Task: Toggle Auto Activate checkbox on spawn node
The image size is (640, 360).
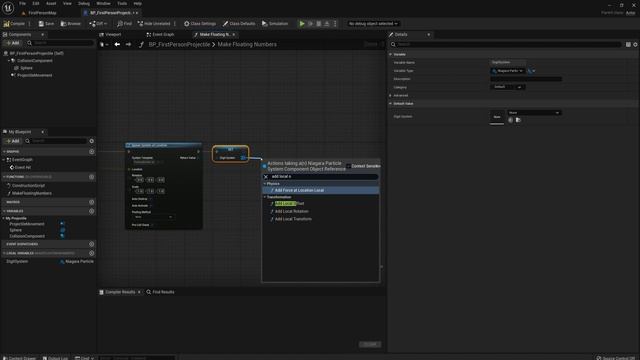Action: pos(151,206)
